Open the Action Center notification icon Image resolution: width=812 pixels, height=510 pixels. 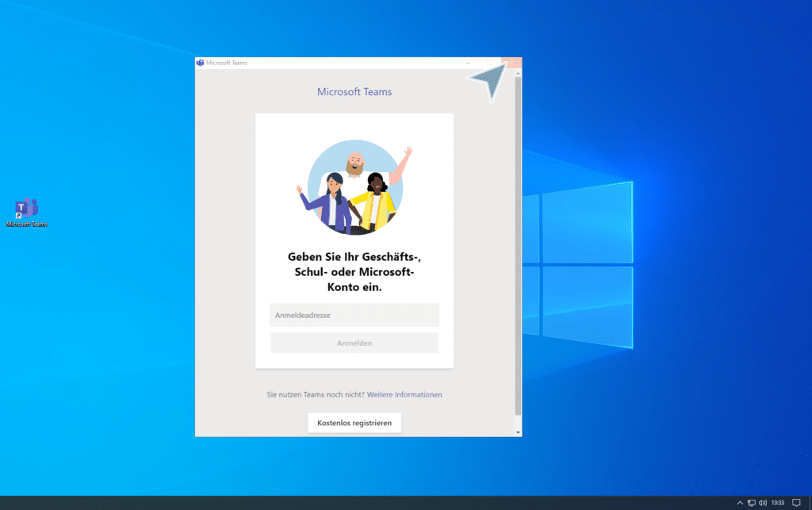pos(796,503)
